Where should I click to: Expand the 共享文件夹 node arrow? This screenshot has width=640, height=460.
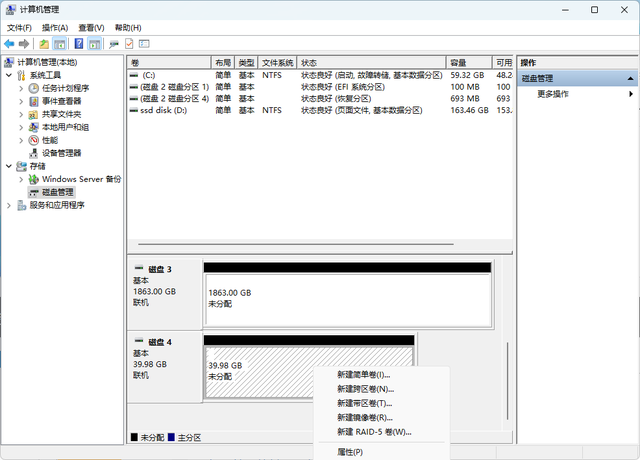21,114
